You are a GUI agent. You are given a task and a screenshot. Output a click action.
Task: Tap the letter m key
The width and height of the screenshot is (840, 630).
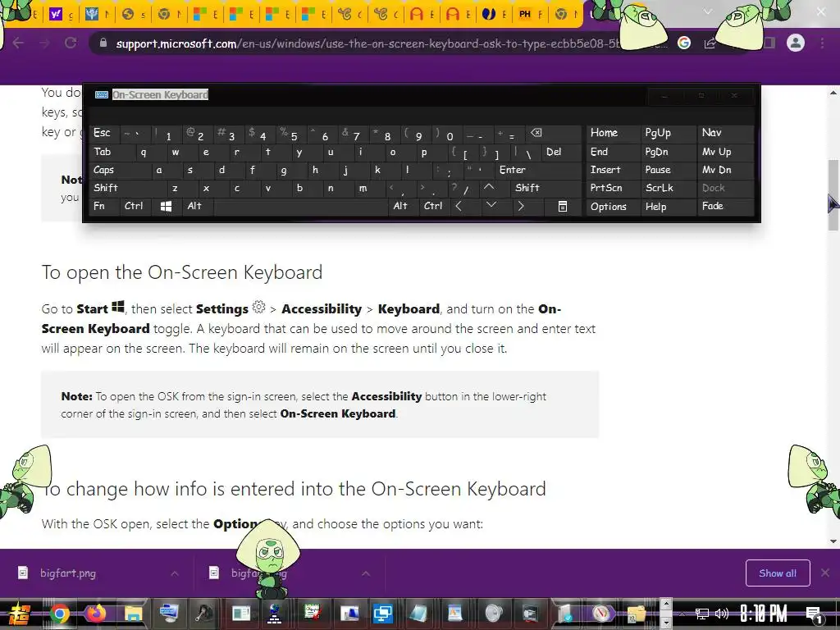coord(363,188)
